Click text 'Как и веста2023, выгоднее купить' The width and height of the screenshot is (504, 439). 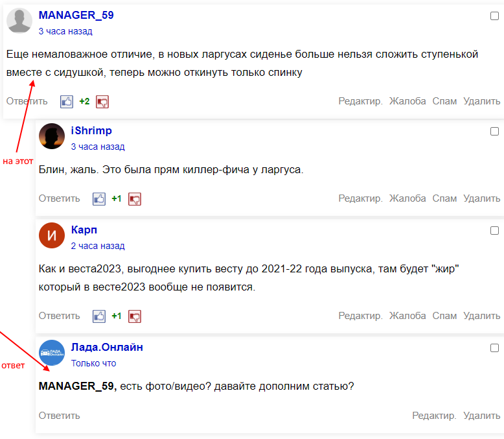coord(126,268)
